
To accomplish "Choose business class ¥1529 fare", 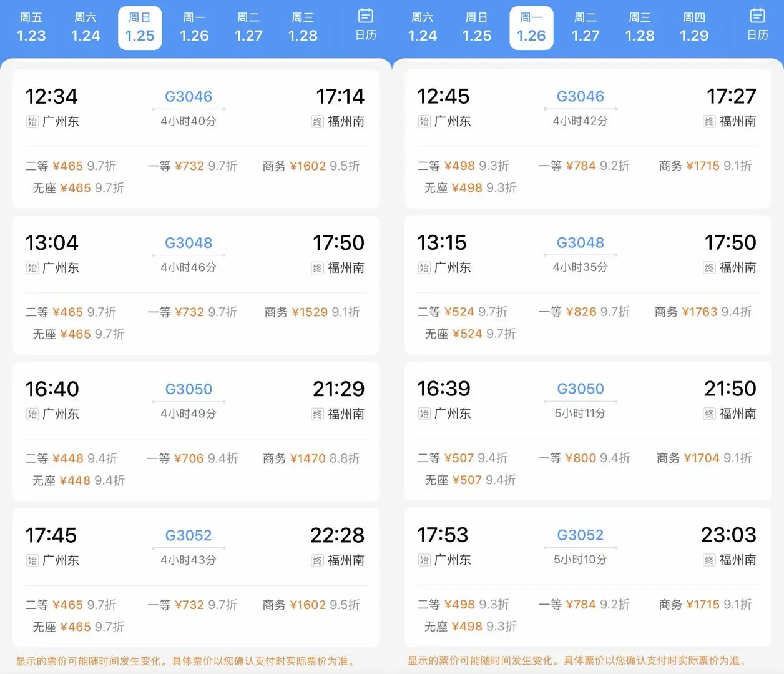I will coord(311,312).
